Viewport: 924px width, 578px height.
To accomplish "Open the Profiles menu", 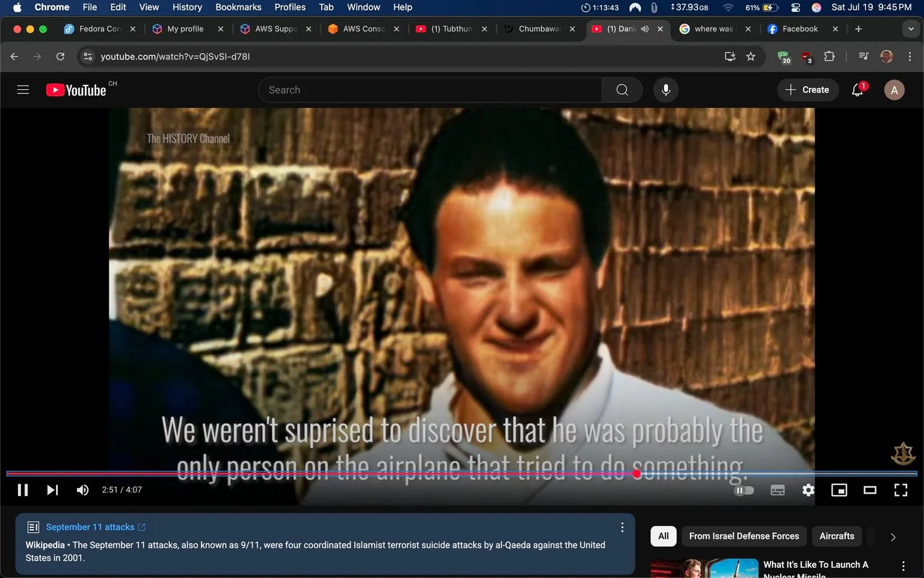I will [x=290, y=7].
